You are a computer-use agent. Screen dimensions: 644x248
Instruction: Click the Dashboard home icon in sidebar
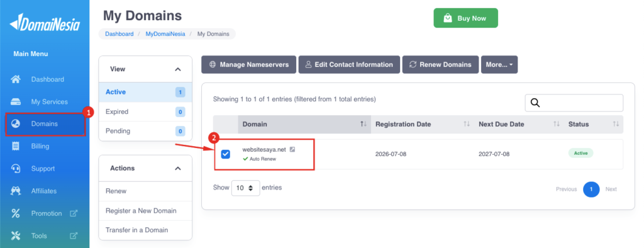[x=16, y=79]
